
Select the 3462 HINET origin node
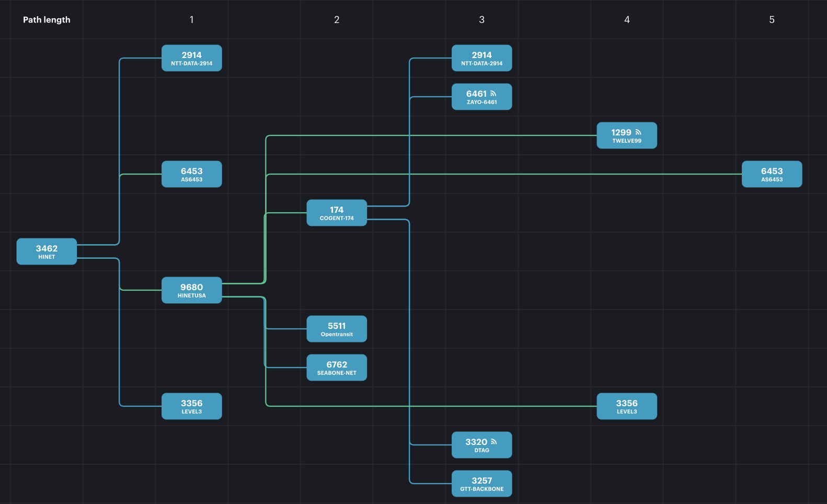pyautogui.click(x=47, y=251)
